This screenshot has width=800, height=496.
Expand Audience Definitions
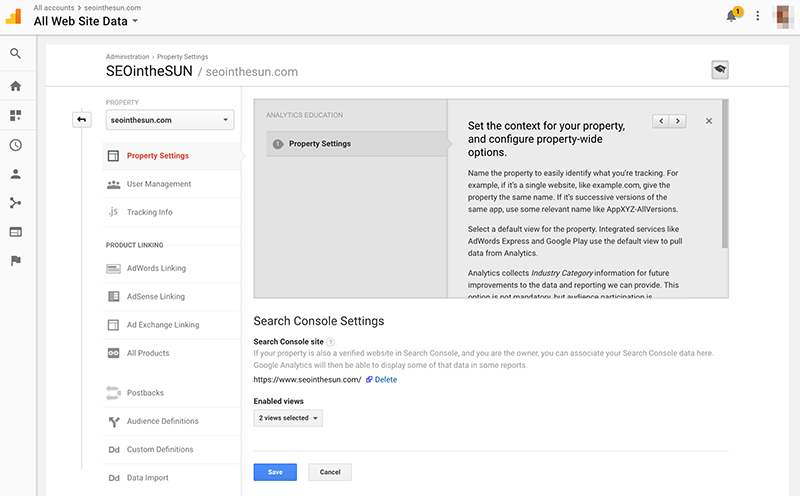(x=171, y=421)
